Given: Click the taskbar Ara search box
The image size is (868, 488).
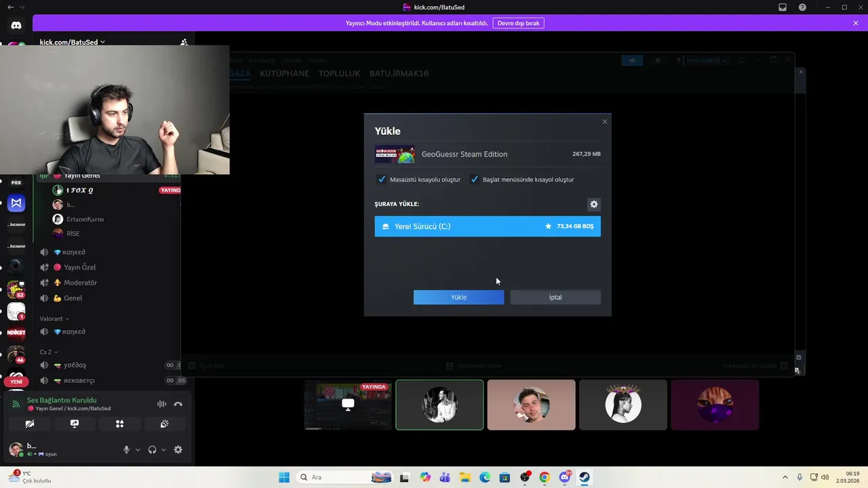Looking at the screenshot, I should 344,477.
